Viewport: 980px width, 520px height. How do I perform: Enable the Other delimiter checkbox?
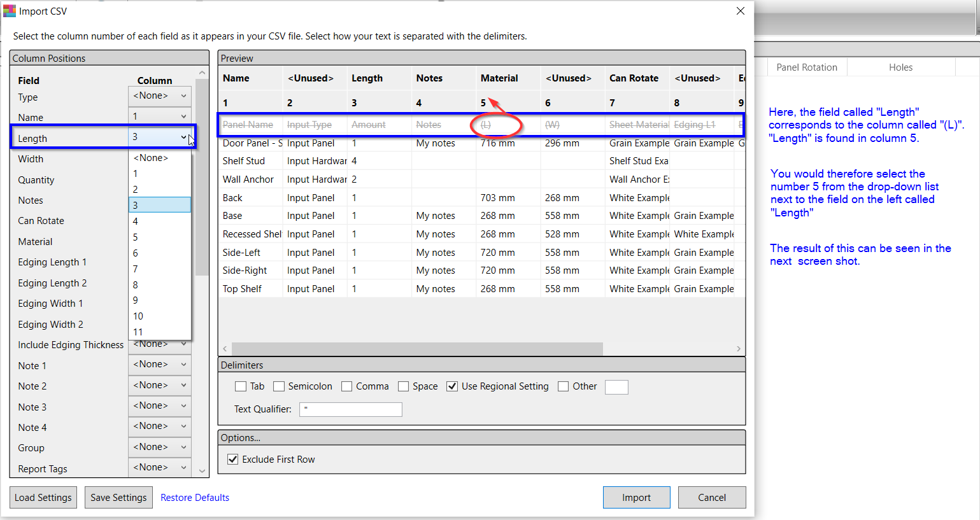(563, 386)
